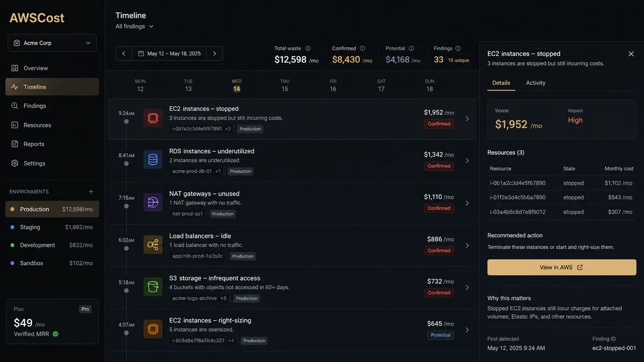Select Monday 12 in the week header
644x362 pixels.
(140, 85)
